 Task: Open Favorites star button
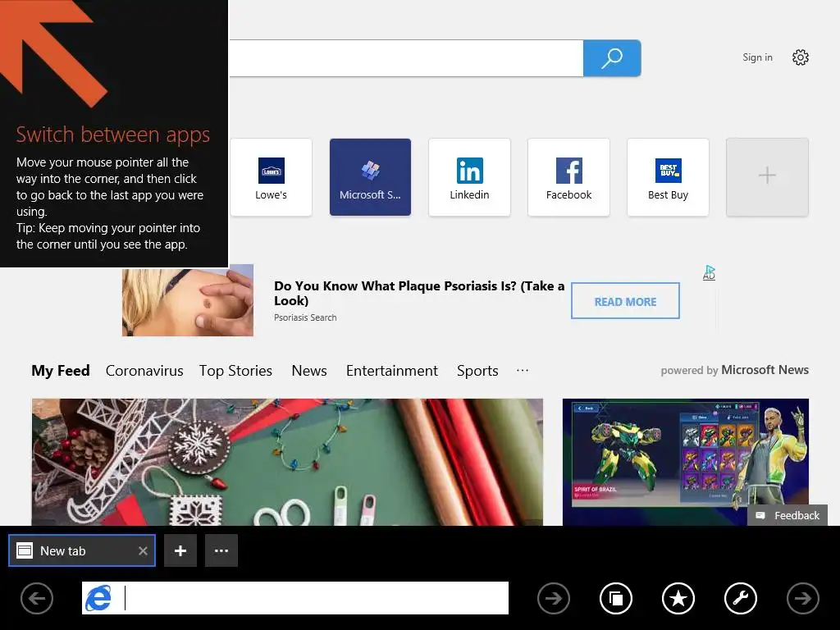pyautogui.click(x=678, y=598)
